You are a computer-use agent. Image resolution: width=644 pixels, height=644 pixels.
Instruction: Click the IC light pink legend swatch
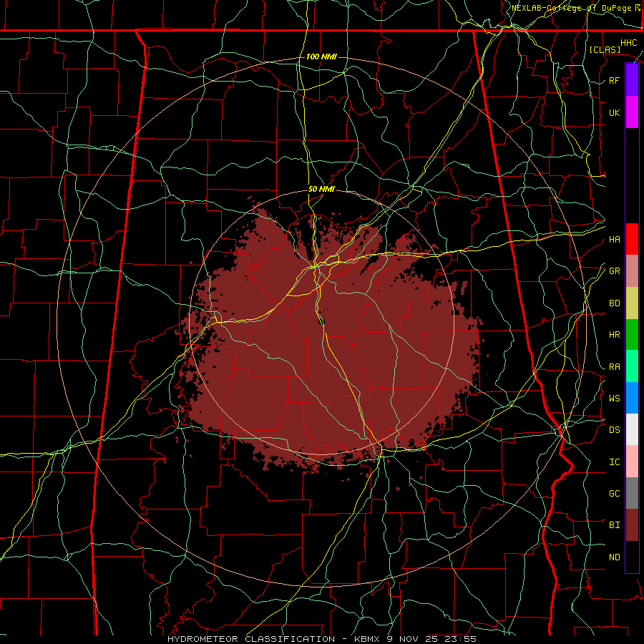632,462
